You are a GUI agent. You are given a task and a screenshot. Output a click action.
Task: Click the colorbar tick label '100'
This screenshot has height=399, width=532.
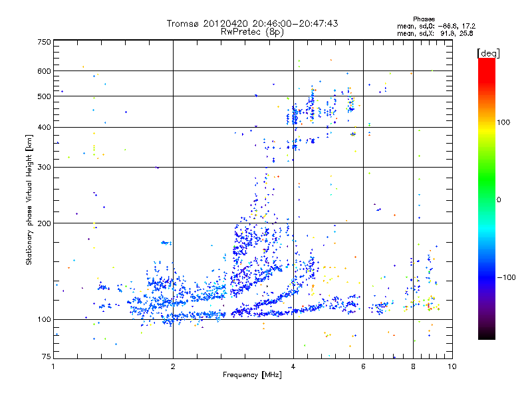503,122
